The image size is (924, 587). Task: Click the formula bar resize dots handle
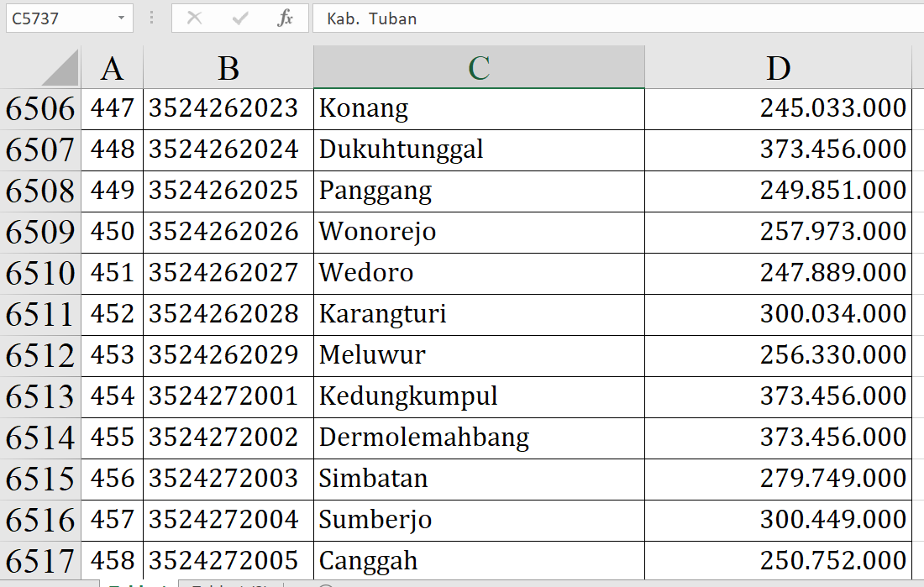[x=152, y=18]
